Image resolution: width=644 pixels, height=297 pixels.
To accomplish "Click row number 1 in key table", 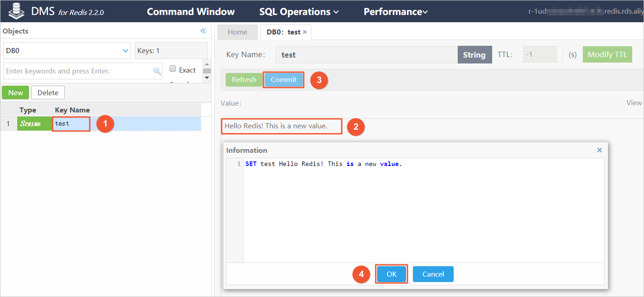I will 8,124.
